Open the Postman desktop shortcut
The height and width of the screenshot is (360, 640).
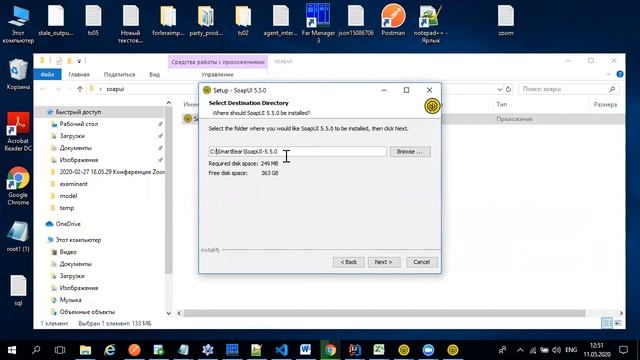(393, 20)
